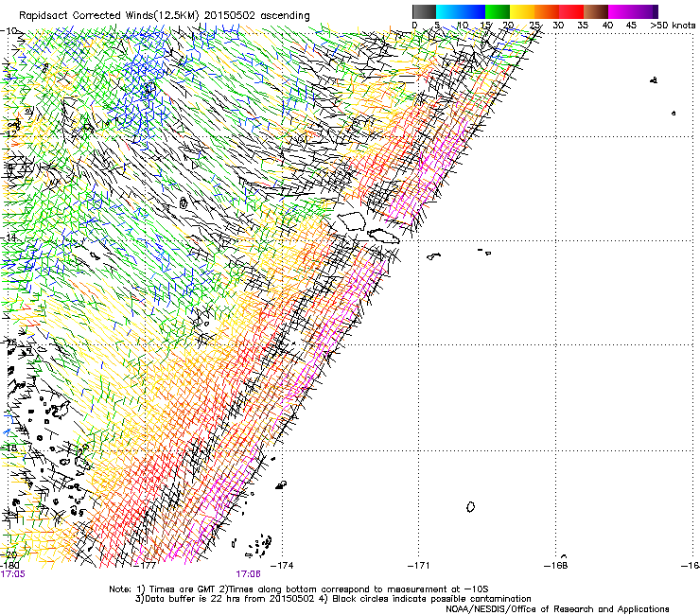Viewport: 700px width, 615px height.
Task: Click the 'NOAA/NESDIS/Office of Research and Applications' credit
Action: point(557,609)
